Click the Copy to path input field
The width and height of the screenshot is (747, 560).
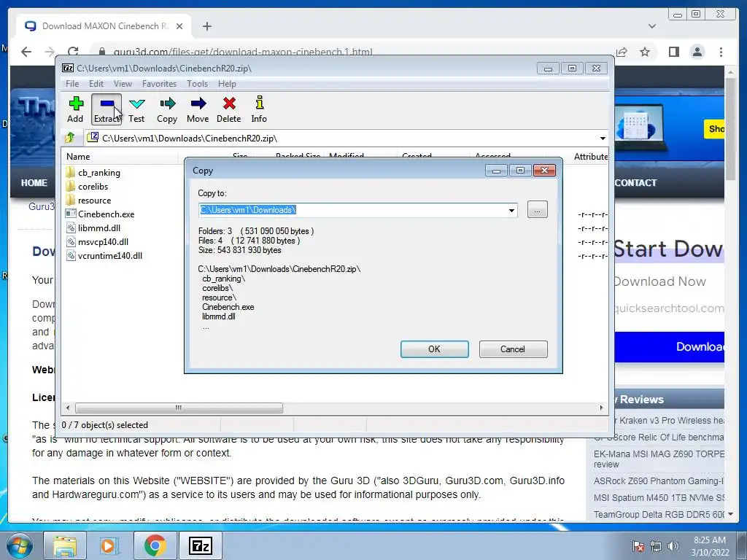[x=352, y=210]
